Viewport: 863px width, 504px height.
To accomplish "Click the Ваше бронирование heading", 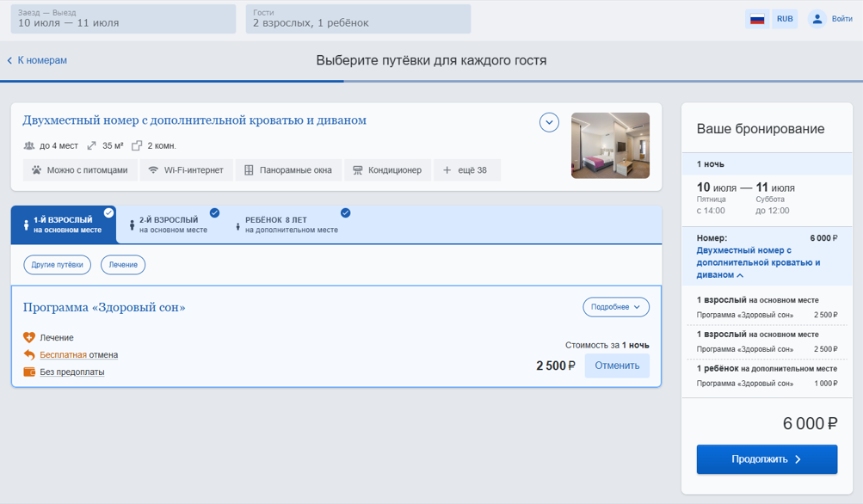I will point(761,129).
